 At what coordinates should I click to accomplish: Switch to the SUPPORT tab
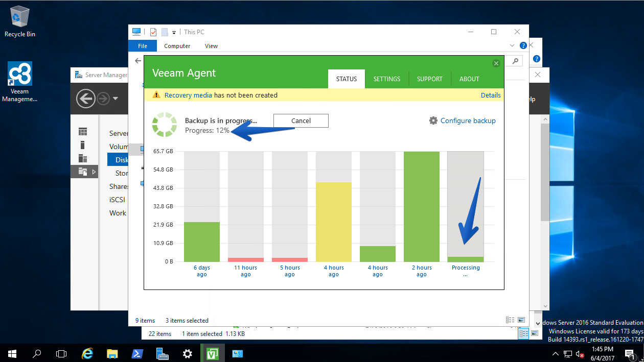(x=429, y=79)
